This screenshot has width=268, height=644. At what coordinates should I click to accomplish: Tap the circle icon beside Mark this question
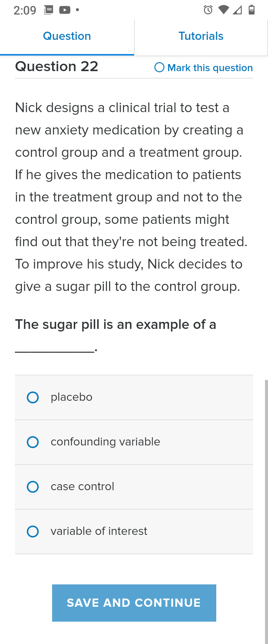coord(159,67)
